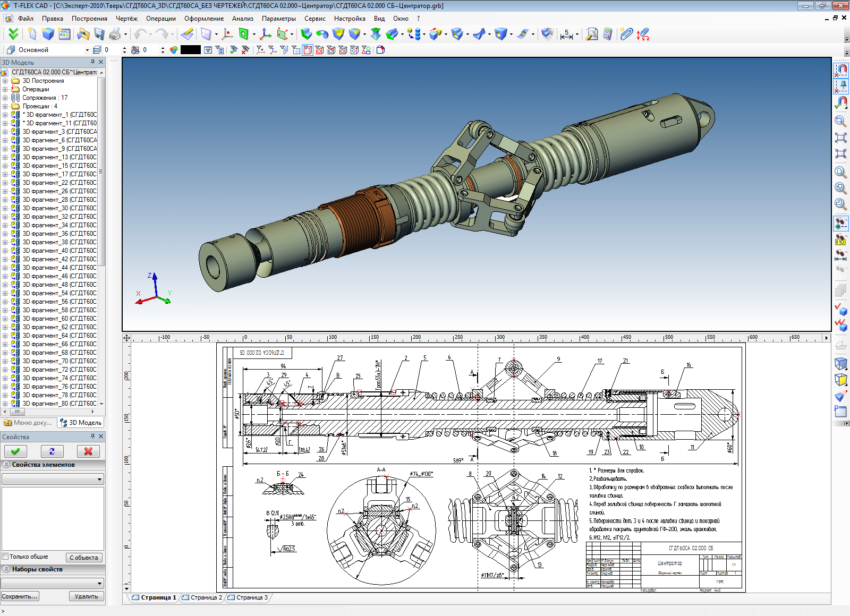Screen dimensions: 850x616
Task: Switch to the 'Меню доку...' tab
Action: (28, 423)
